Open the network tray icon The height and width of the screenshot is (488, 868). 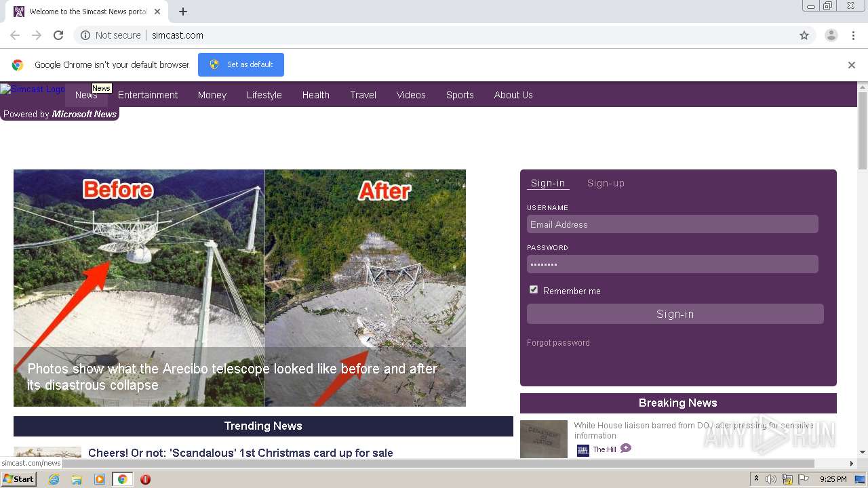pyautogui.click(x=787, y=479)
